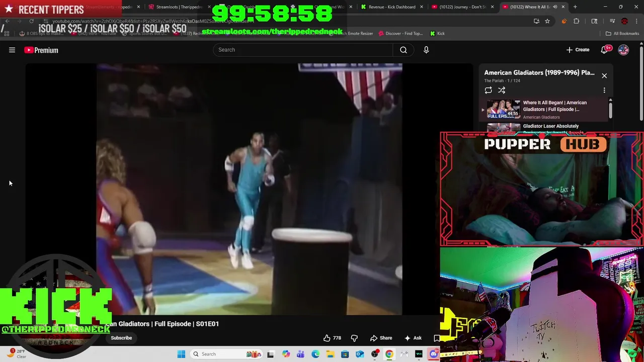Open Microsoft Edge from taskbar
This screenshot has width=644, height=362.
(315, 354)
